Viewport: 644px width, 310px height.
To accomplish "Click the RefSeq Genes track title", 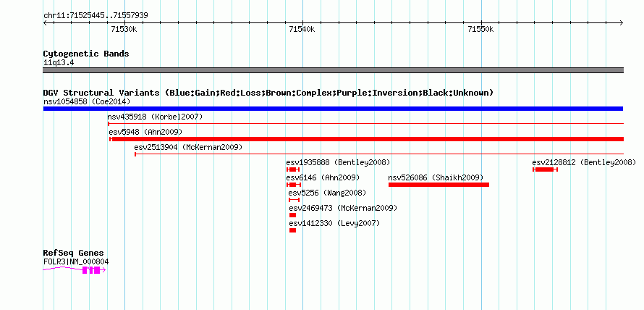I will pos(74,253).
